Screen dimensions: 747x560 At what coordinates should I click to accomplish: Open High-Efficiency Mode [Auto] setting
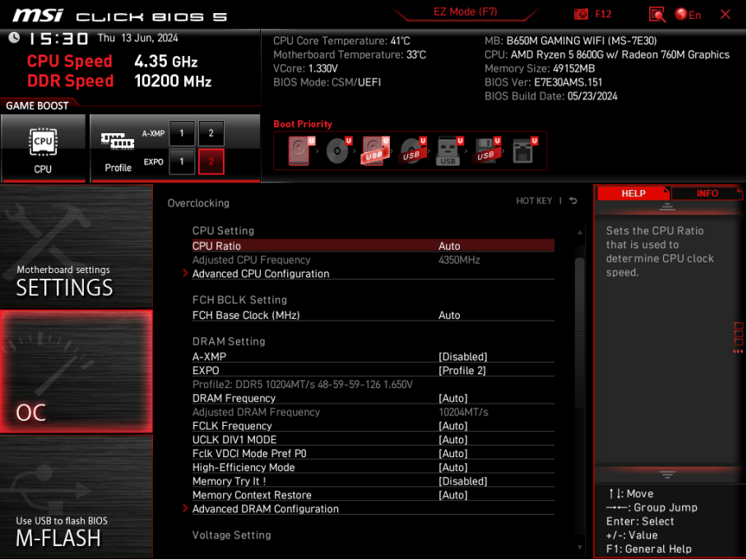point(373,467)
